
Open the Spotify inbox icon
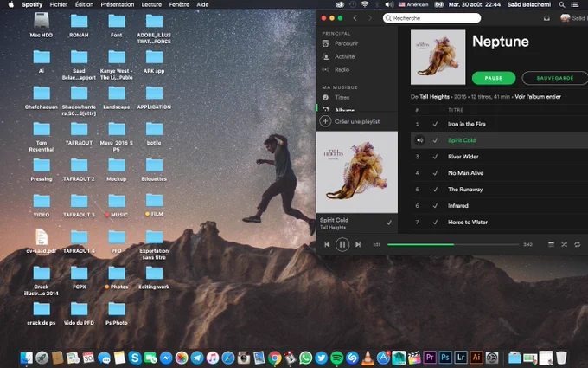point(546,18)
